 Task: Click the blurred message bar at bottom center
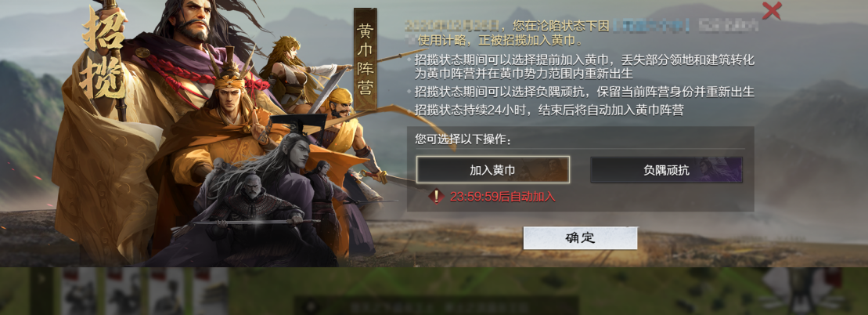pyautogui.click(x=436, y=306)
